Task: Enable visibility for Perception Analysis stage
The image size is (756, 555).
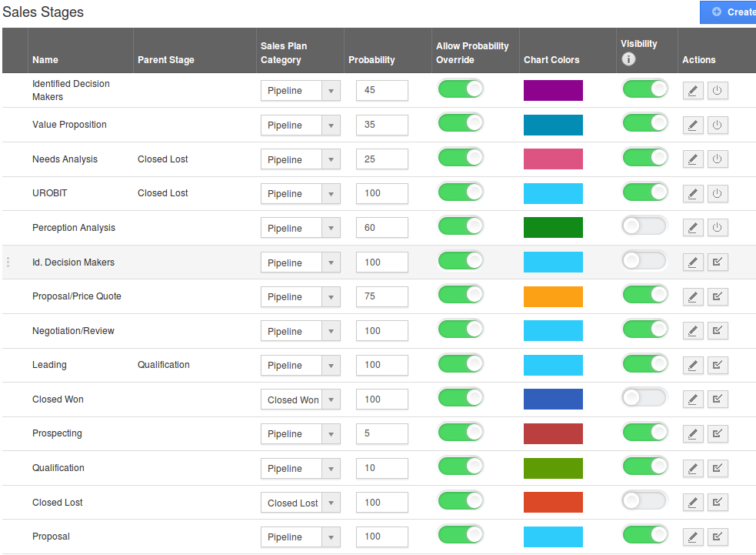Action: (x=644, y=226)
